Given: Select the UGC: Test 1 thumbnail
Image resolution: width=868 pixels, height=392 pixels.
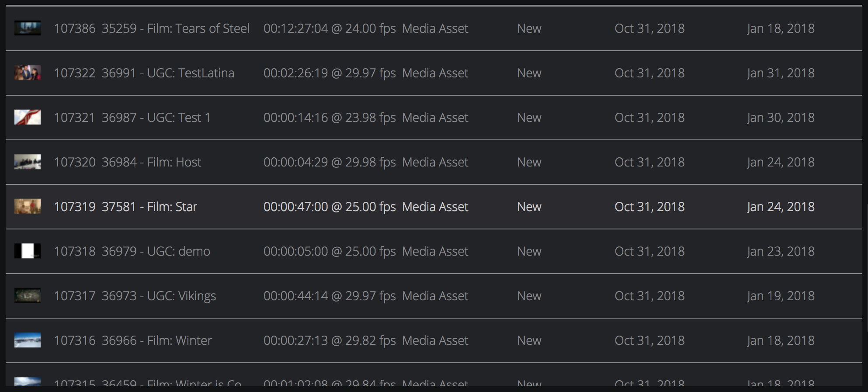Looking at the screenshot, I should 28,118.
